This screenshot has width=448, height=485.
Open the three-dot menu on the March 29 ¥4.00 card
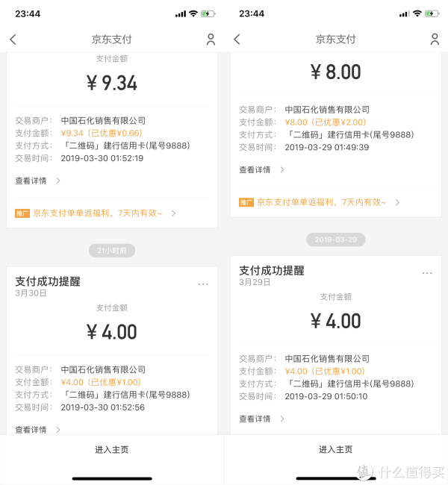coord(427,273)
